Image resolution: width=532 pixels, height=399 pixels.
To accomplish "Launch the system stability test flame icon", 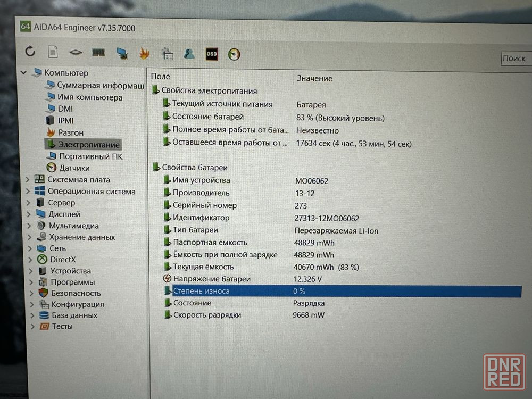I will 145,54.
